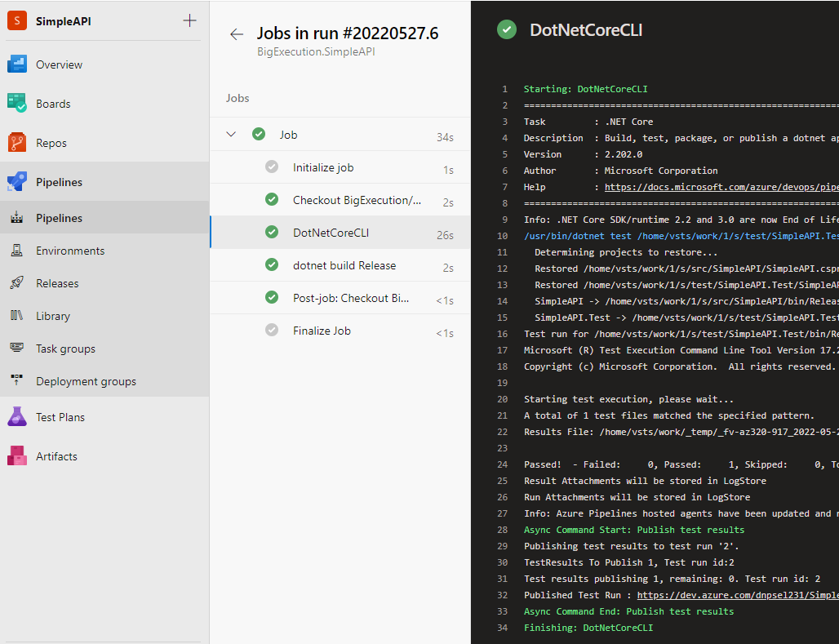Click green check icon of DotNetCoreCLI step
This screenshot has width=839, height=644.
click(x=272, y=233)
